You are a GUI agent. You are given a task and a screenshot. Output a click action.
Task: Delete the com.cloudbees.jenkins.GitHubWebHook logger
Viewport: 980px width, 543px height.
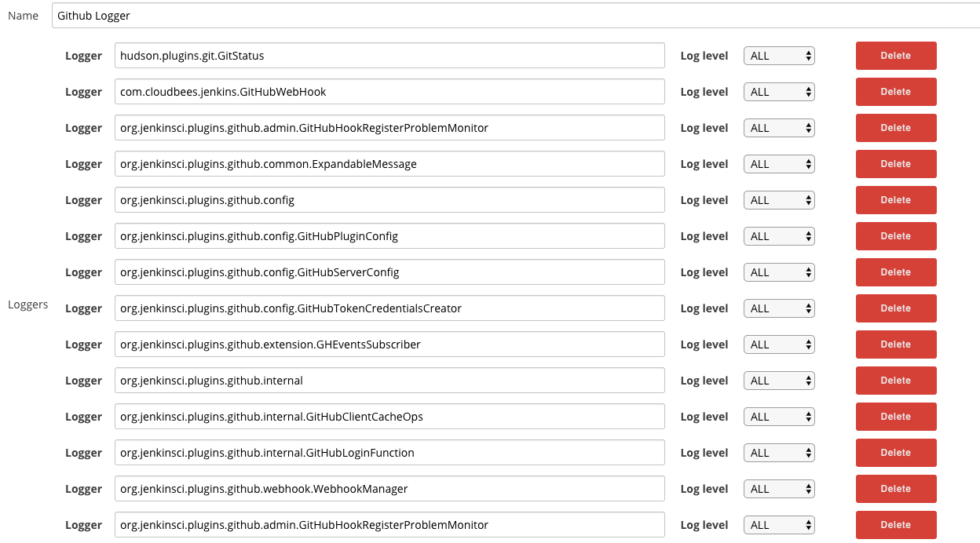click(x=895, y=91)
